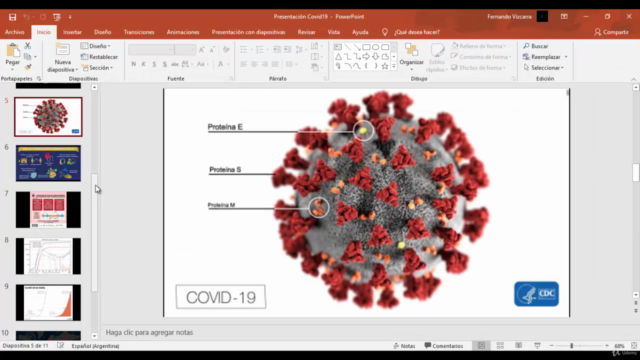Image resolution: width=640 pixels, height=360 pixels.
Task: Toggle the Notas pane
Action: [x=404, y=346]
